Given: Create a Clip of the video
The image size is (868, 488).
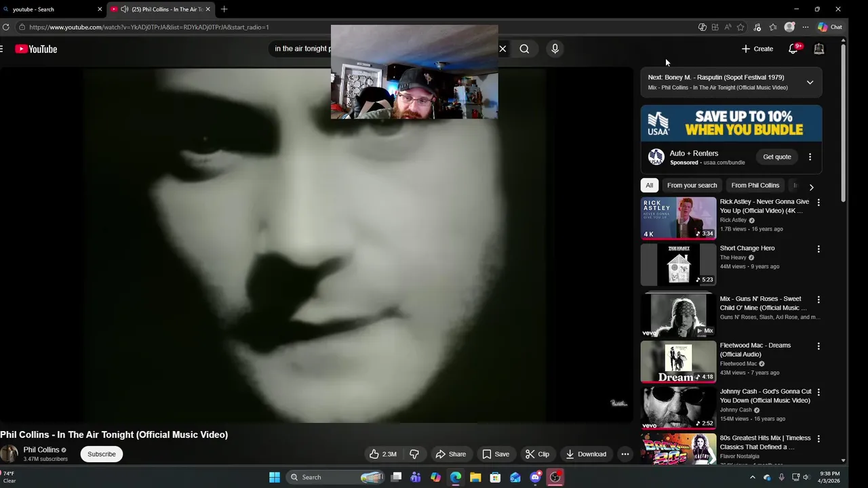Looking at the screenshot, I should click(x=537, y=454).
